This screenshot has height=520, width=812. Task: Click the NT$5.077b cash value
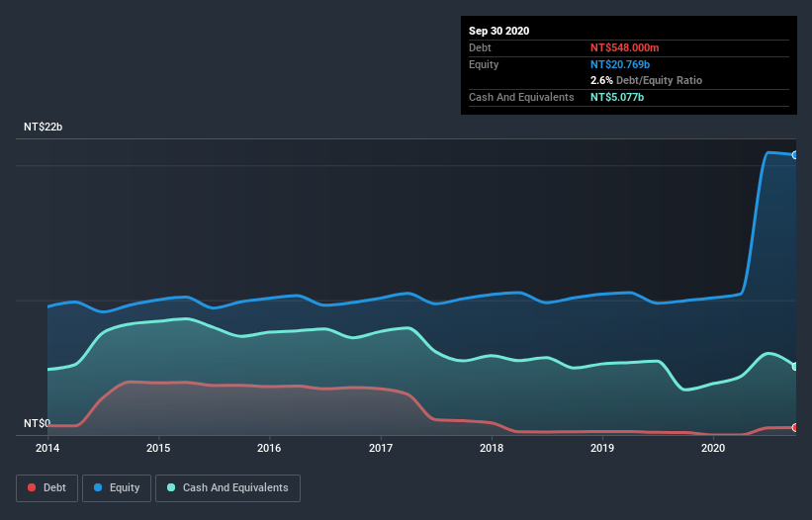[x=617, y=97]
